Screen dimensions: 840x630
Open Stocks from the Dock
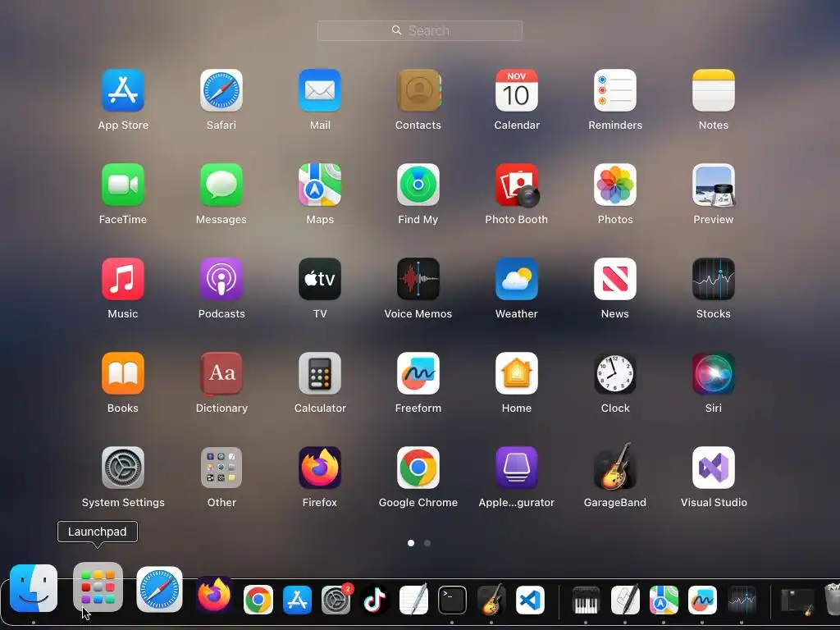point(742,600)
